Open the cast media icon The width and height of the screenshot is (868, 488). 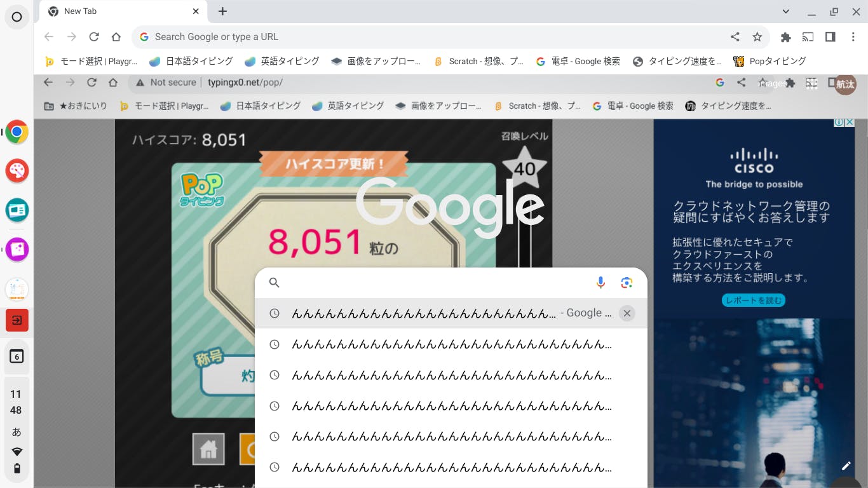808,37
